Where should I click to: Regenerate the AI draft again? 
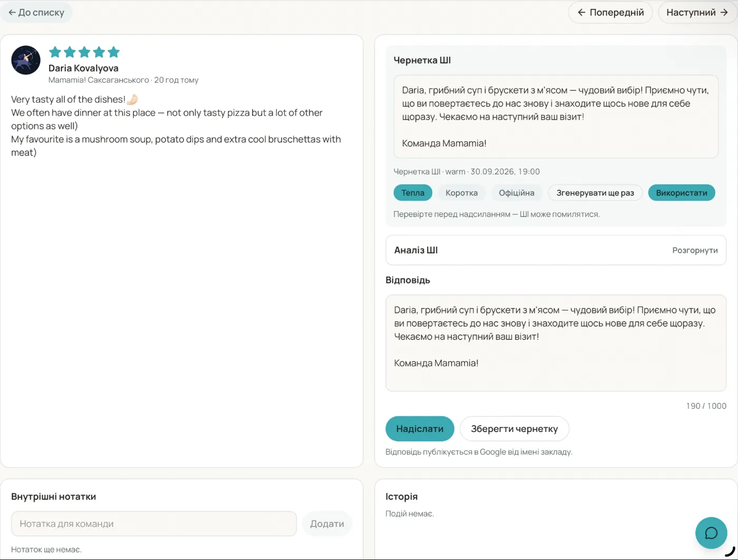595,193
